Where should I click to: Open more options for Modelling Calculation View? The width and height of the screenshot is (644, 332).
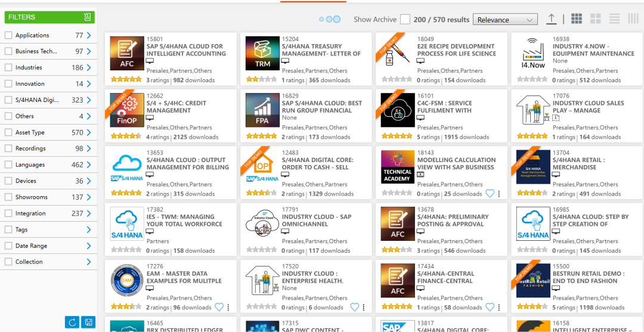point(499,193)
